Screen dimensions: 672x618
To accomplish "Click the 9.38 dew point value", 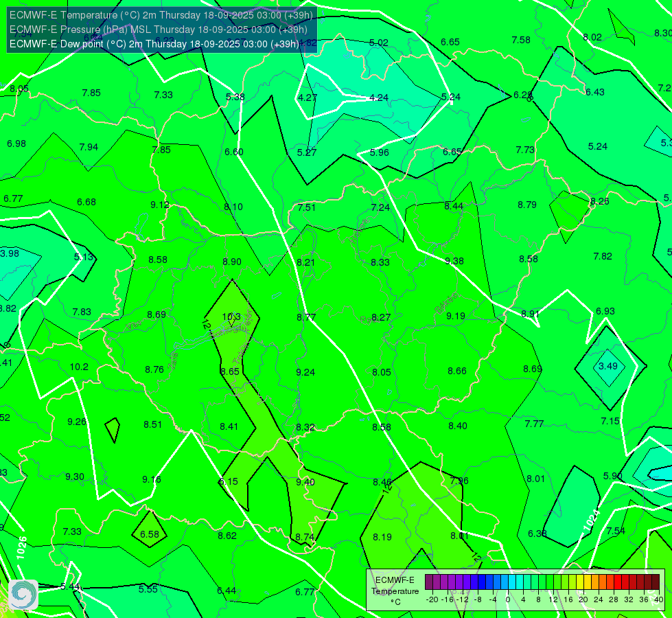I will [x=454, y=261].
